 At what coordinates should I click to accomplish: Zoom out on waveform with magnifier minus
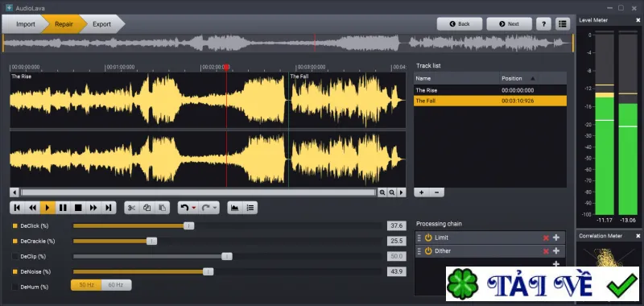(392, 192)
